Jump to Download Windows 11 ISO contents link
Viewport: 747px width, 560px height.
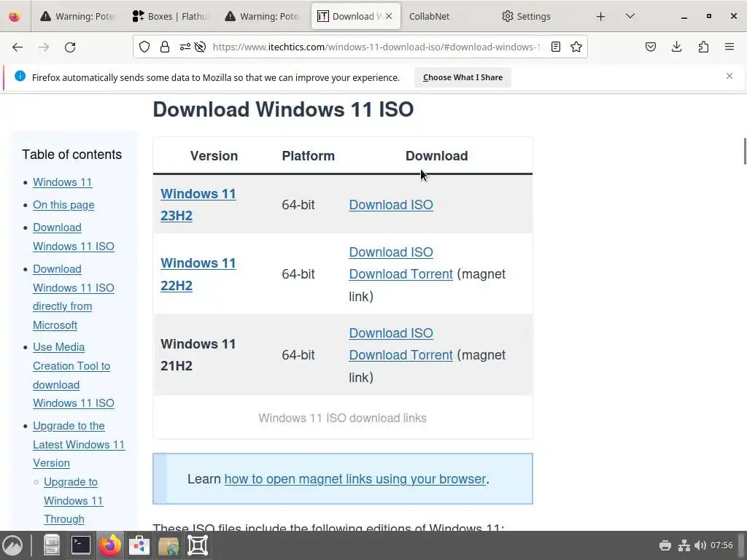pyautogui.click(x=74, y=237)
